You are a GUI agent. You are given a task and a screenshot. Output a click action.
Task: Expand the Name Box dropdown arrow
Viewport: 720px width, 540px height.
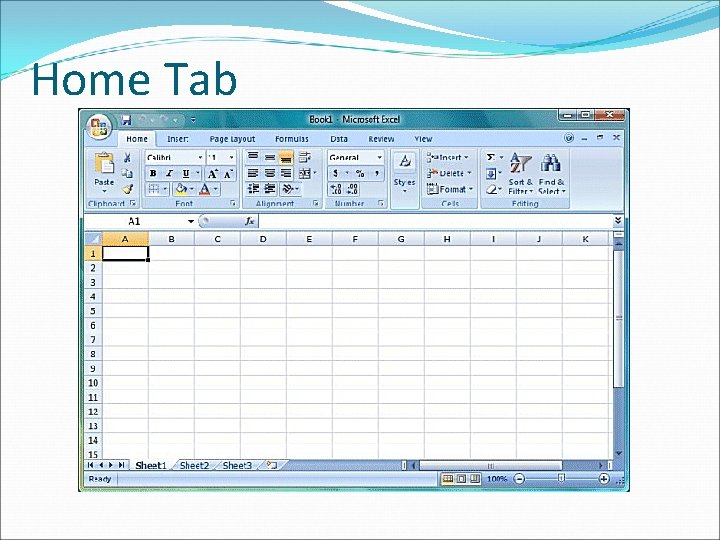[191, 221]
